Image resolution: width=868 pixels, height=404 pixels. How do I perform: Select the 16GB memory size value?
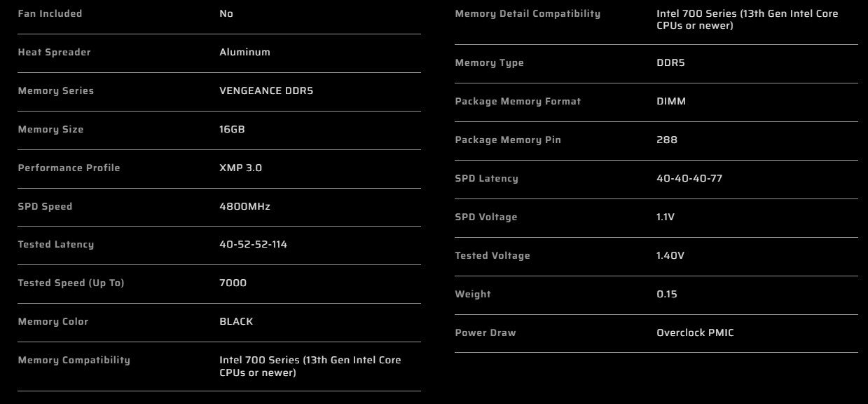232,130
